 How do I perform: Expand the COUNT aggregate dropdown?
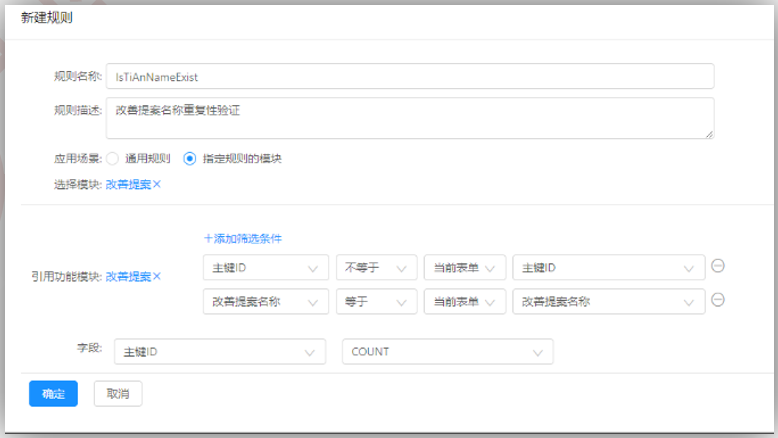pyautogui.click(x=447, y=352)
